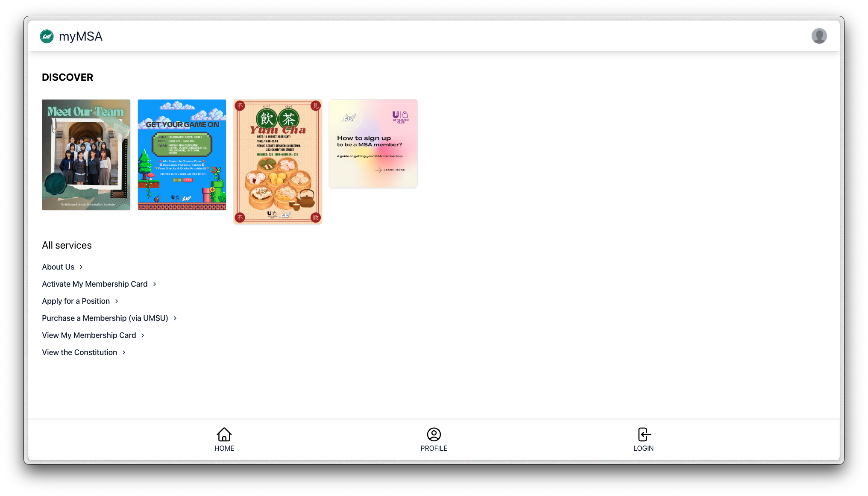Click arrow beside Apply for a Position
The width and height of the screenshot is (868, 496).
click(x=117, y=301)
